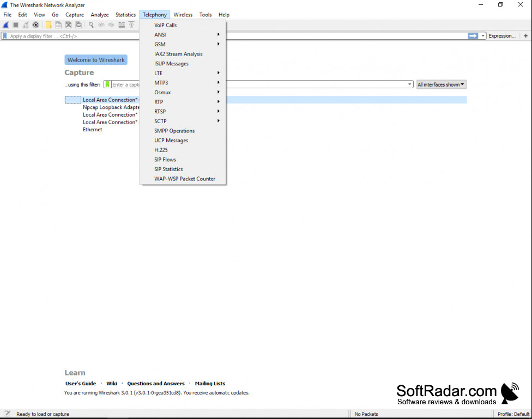Open the File menu
This screenshot has height=419, width=532.
pyautogui.click(x=8, y=15)
